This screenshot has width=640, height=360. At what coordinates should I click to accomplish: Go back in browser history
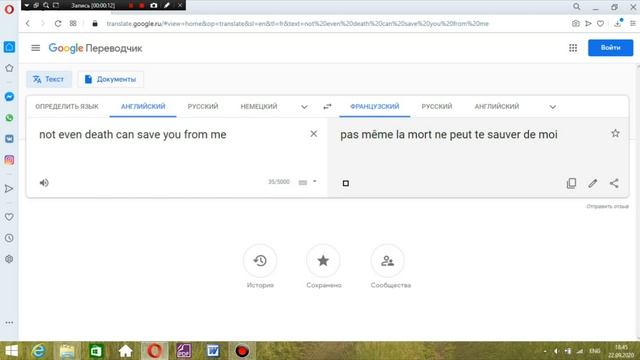[x=28, y=24]
